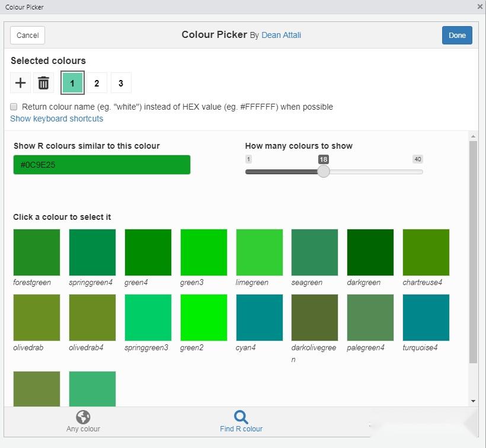Delete the selected colour using the trash icon
This screenshot has width=486, height=448.
coord(43,82)
